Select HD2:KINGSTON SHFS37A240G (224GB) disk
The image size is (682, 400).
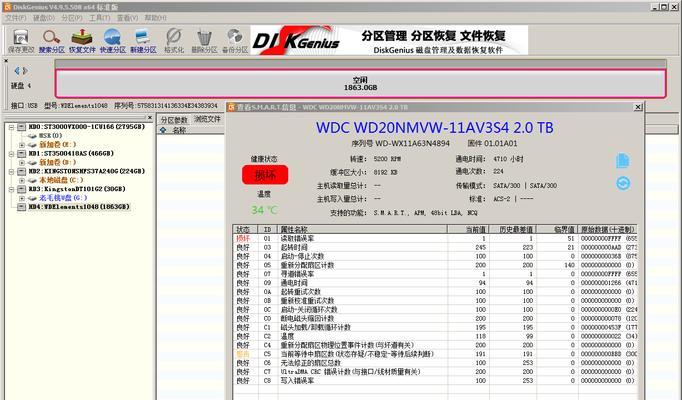87,171
